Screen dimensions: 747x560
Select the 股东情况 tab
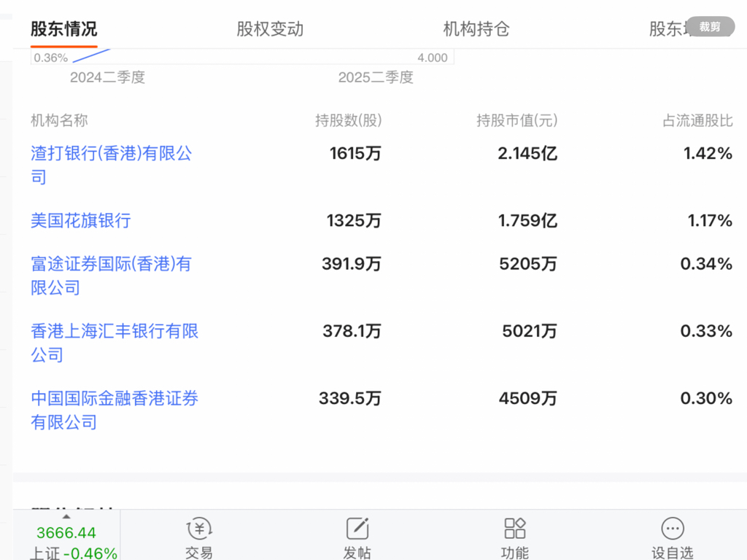pyautogui.click(x=64, y=29)
